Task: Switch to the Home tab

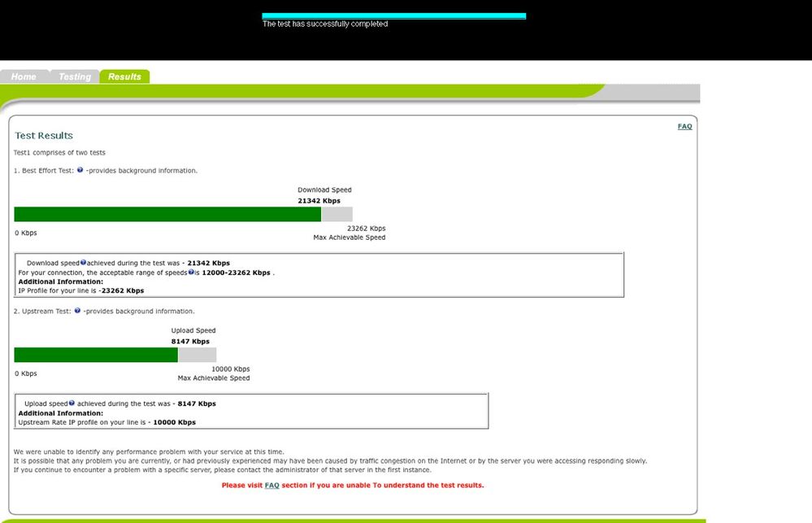Action: tap(24, 76)
